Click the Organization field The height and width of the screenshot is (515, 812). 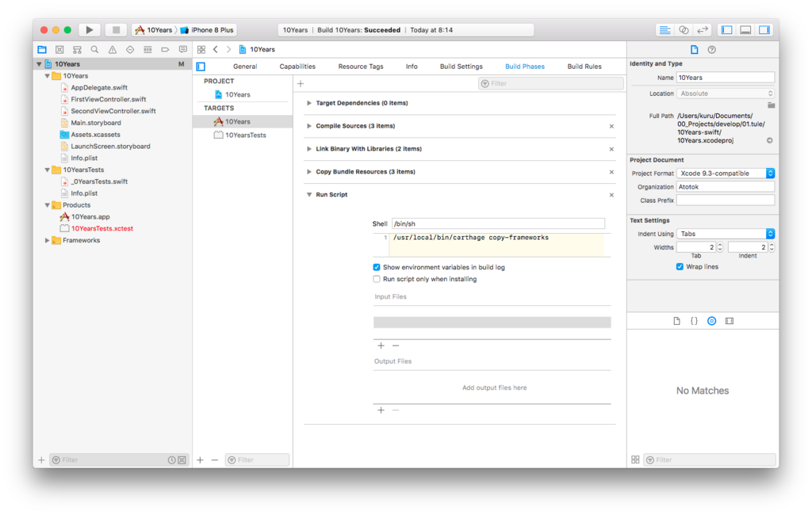726,187
